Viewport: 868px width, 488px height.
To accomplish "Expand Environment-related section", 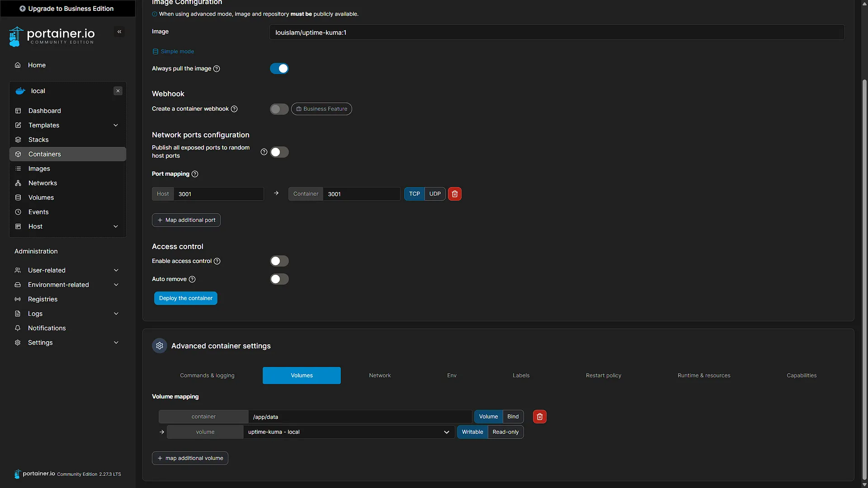I will click(x=116, y=285).
